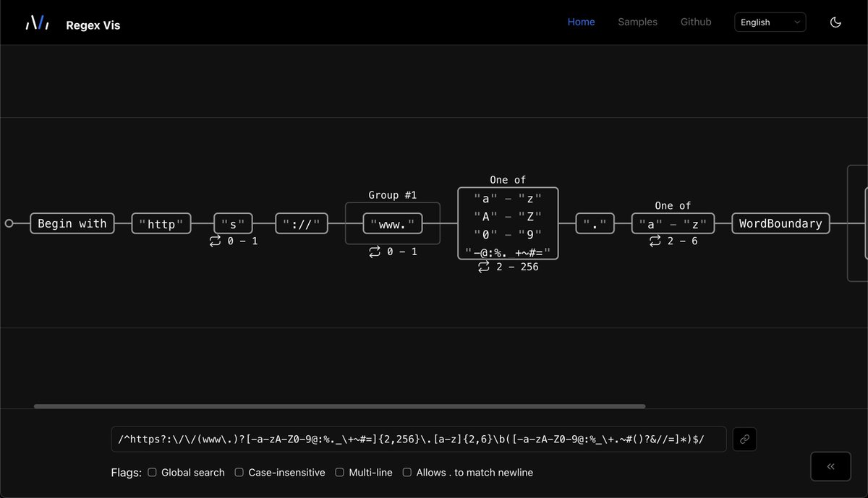Check the Multi-line flag
This screenshot has width=868, height=498.
(x=339, y=472)
